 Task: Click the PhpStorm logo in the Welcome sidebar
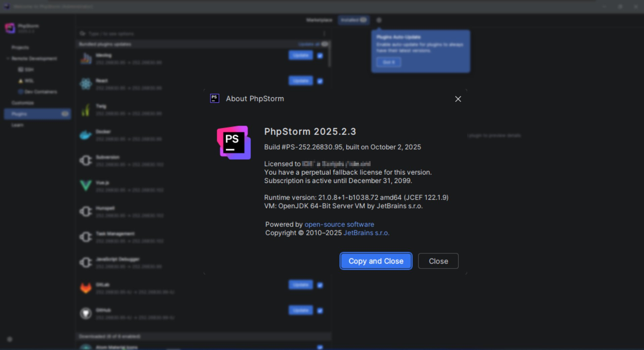click(10, 28)
